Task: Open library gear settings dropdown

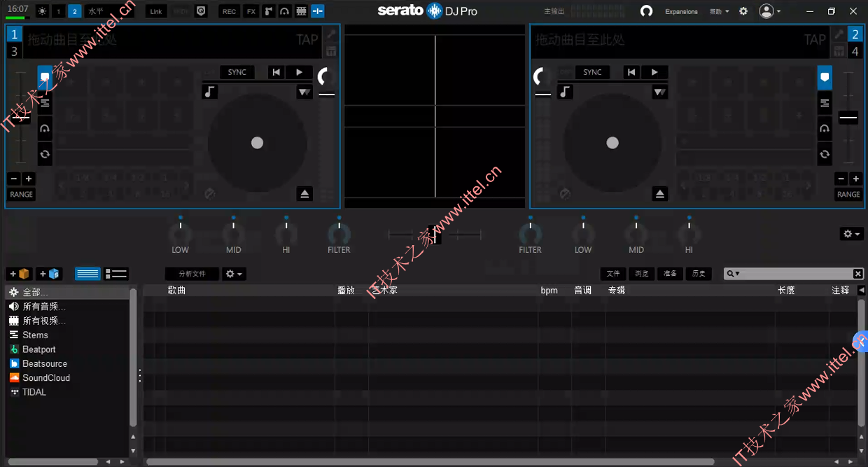Action: pyautogui.click(x=234, y=274)
